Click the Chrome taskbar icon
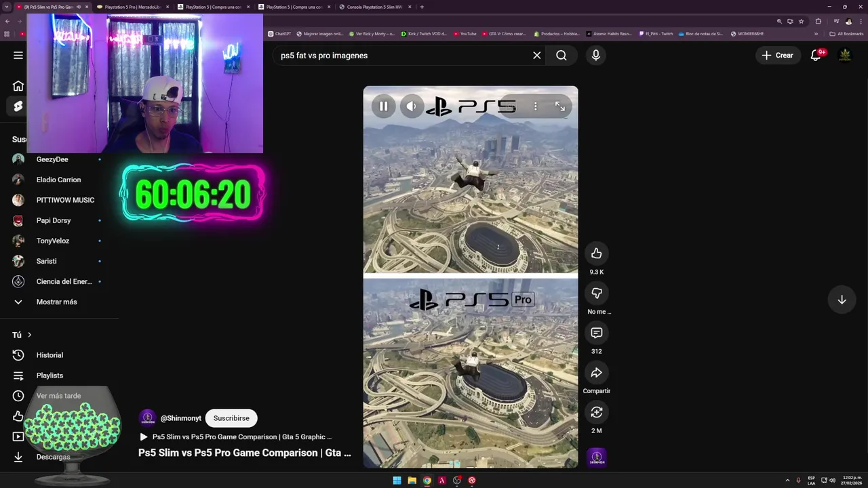The height and width of the screenshot is (488, 868). point(427,481)
